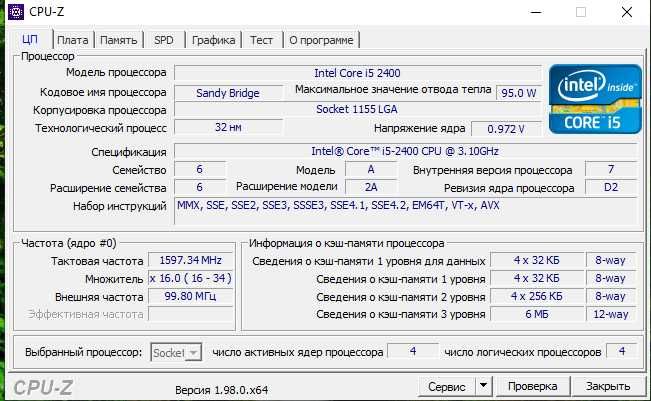Click the 95.0 W TDP value
Viewport: 651px width, 401px height.
(x=519, y=93)
